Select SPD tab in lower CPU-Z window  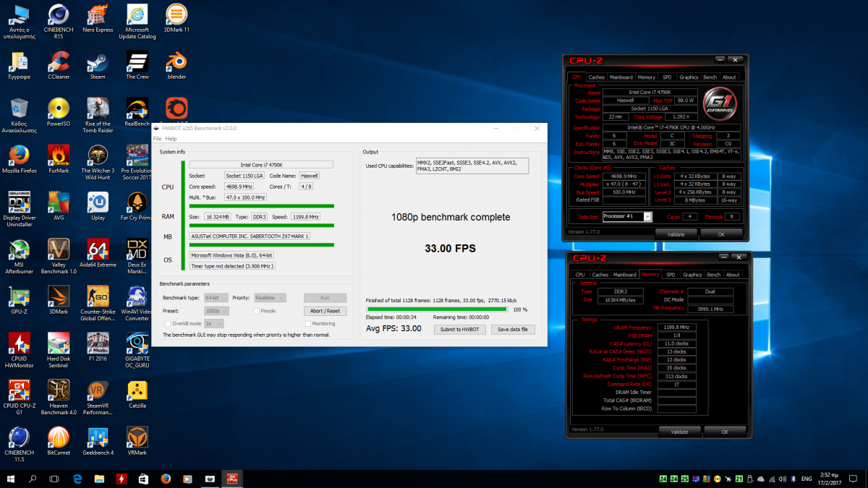pos(671,275)
